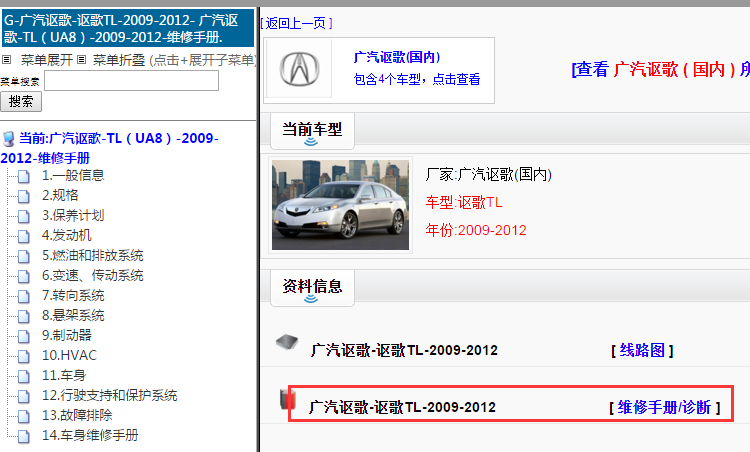The height and width of the screenshot is (452, 750).
Task: Expand all menus via 菜单展开 text
Action: pyautogui.click(x=46, y=60)
